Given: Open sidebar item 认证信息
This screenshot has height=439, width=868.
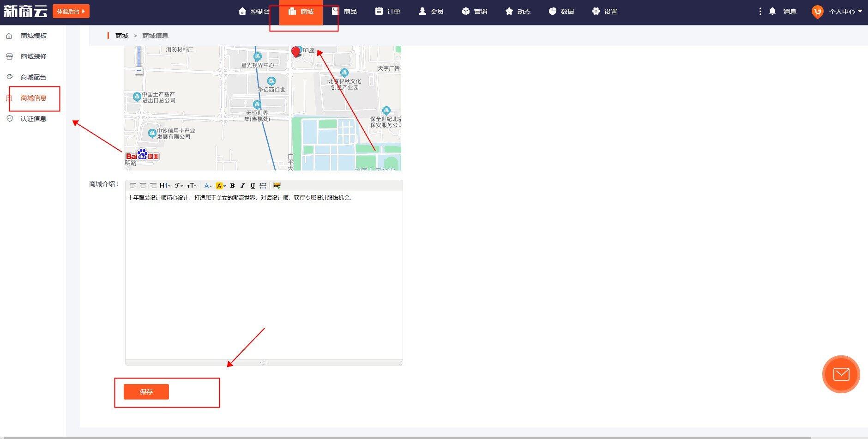Looking at the screenshot, I should [33, 119].
